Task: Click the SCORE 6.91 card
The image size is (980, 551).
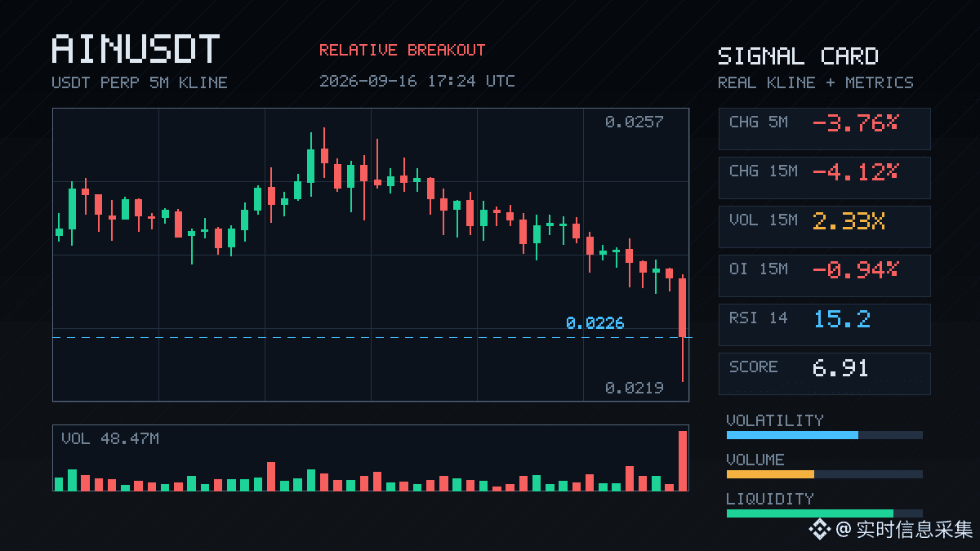Action: [x=824, y=373]
